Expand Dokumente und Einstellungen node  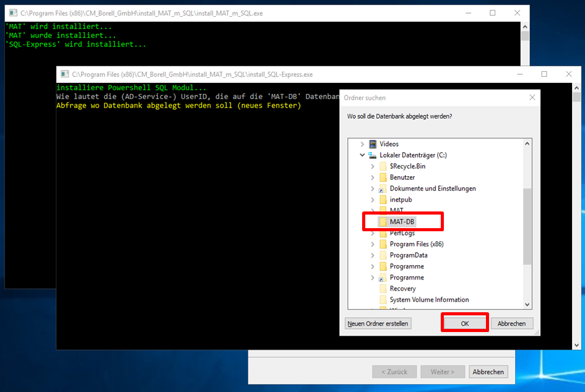pos(373,189)
